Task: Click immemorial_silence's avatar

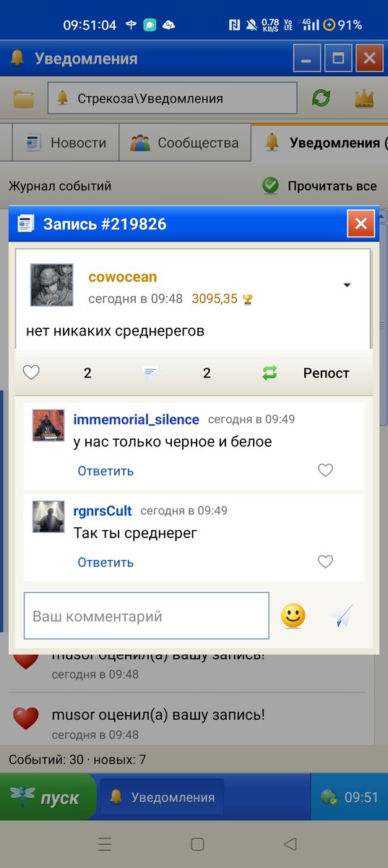Action: click(48, 425)
